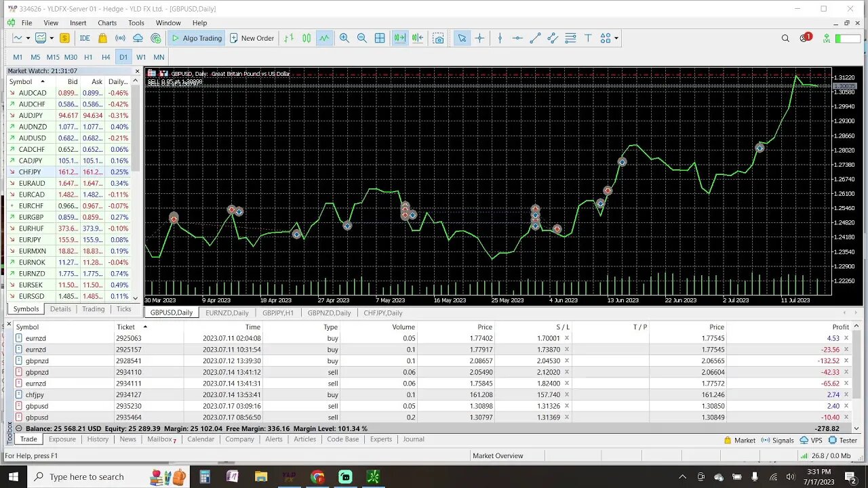Select the text label tool

coord(588,39)
